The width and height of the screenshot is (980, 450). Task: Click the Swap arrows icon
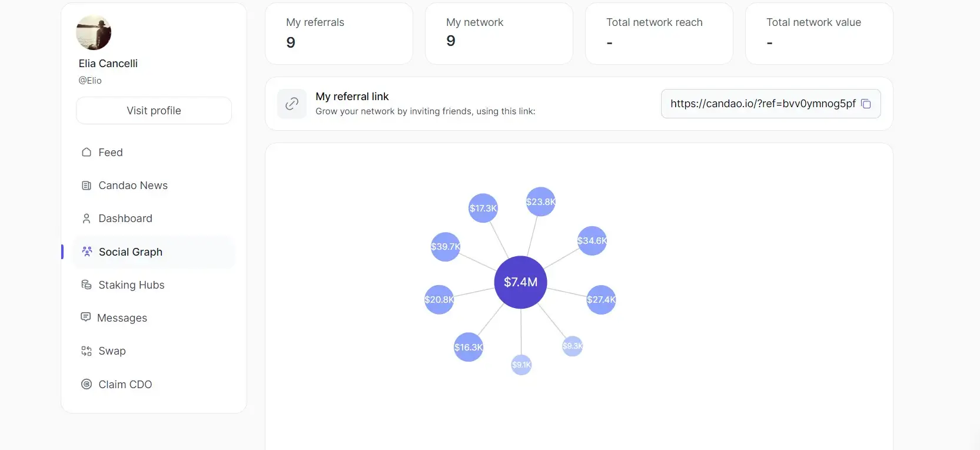[87, 351]
